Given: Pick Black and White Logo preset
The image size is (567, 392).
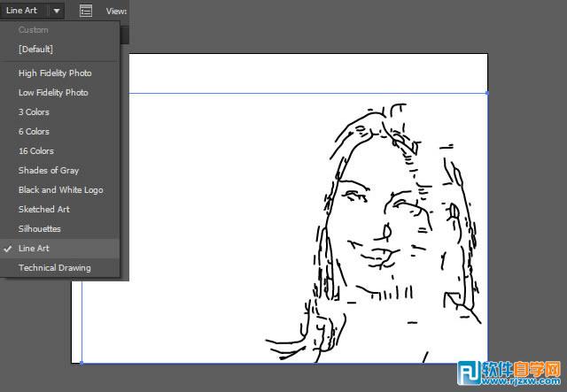Looking at the screenshot, I should coord(59,189).
